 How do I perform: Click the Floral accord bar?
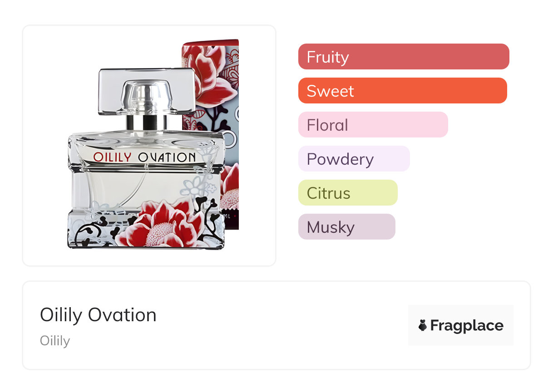[373, 125]
